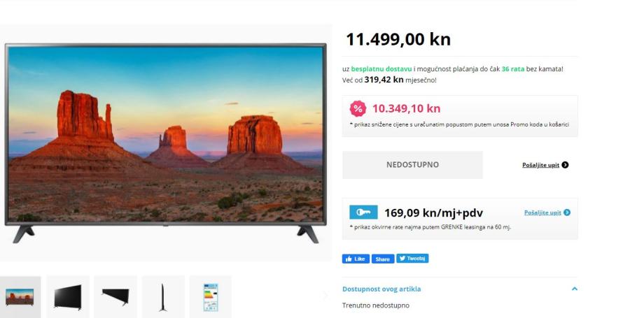Viewport: 644px width, 318px height.
Task: Click the pink percent discount badge icon
Action: click(x=358, y=109)
